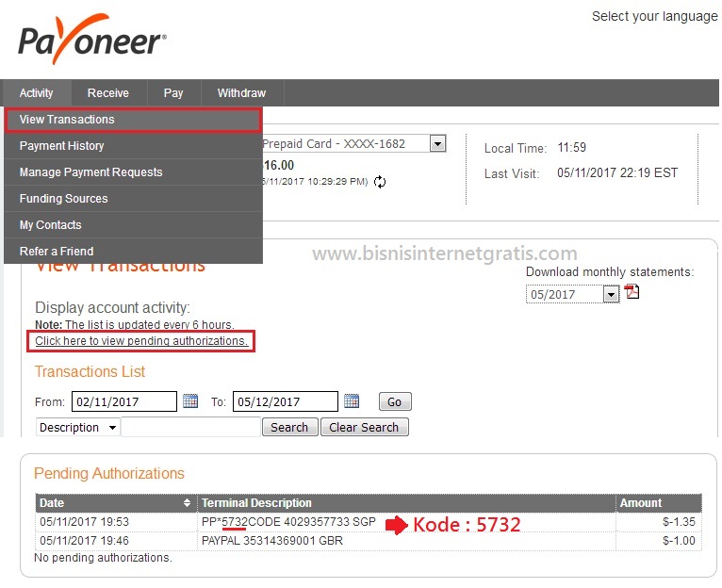Click the Terminal Description column header
The width and height of the screenshot is (722, 588).
[406, 503]
